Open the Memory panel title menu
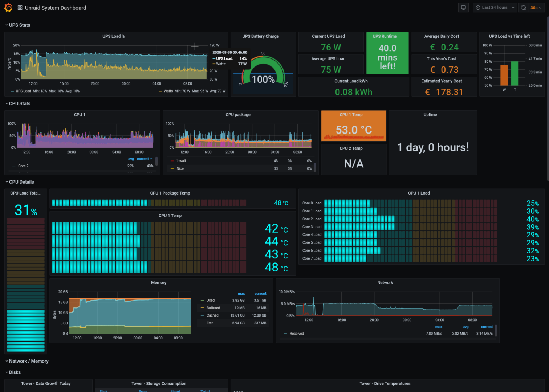 point(159,282)
